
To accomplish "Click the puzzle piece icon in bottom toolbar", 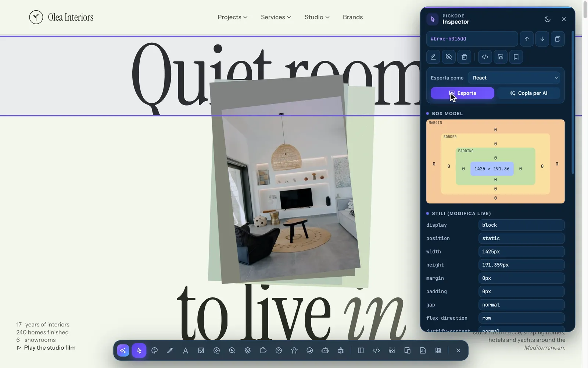I will (263, 351).
